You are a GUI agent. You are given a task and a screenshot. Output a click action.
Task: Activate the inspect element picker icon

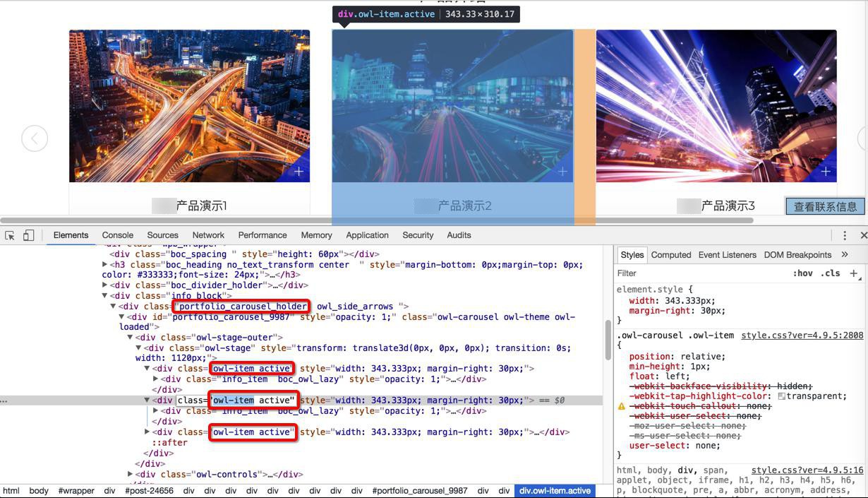[x=10, y=235]
